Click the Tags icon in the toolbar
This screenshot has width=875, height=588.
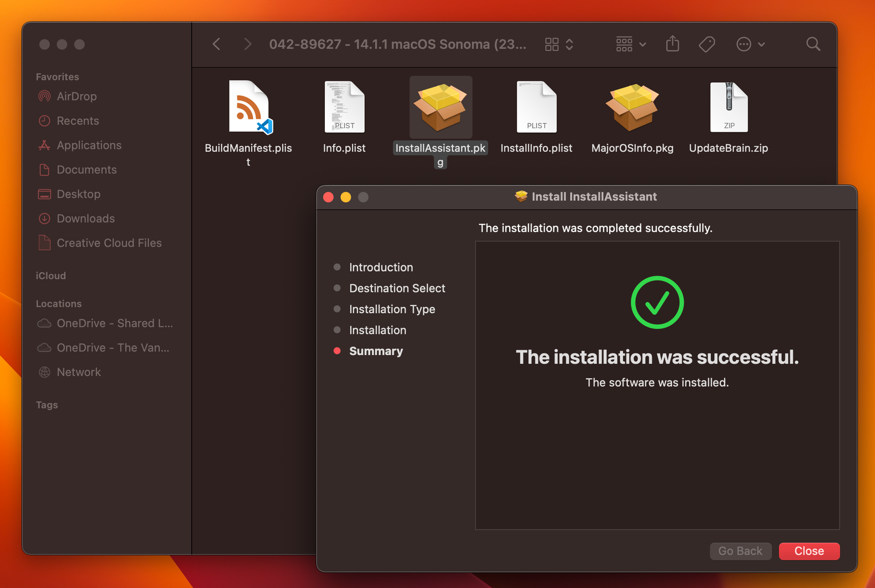pos(706,44)
